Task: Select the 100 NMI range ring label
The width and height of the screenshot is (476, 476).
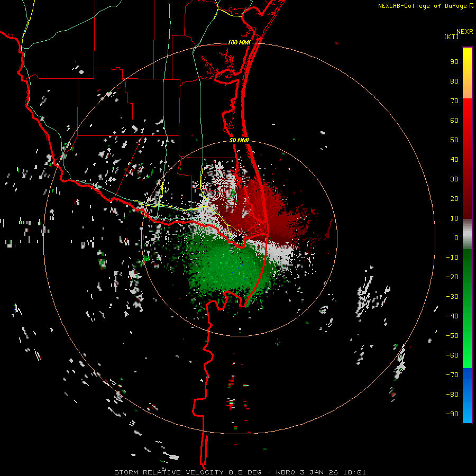Action: point(239,42)
